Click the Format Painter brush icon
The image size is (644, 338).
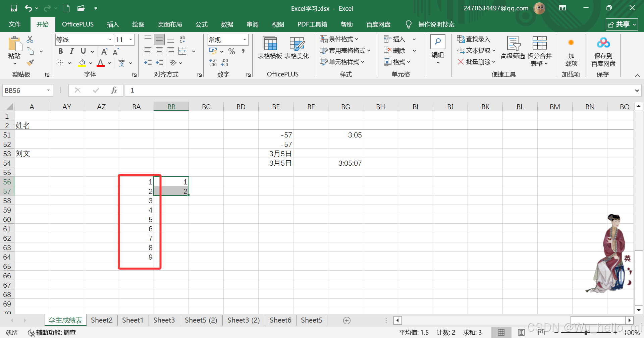[30, 62]
